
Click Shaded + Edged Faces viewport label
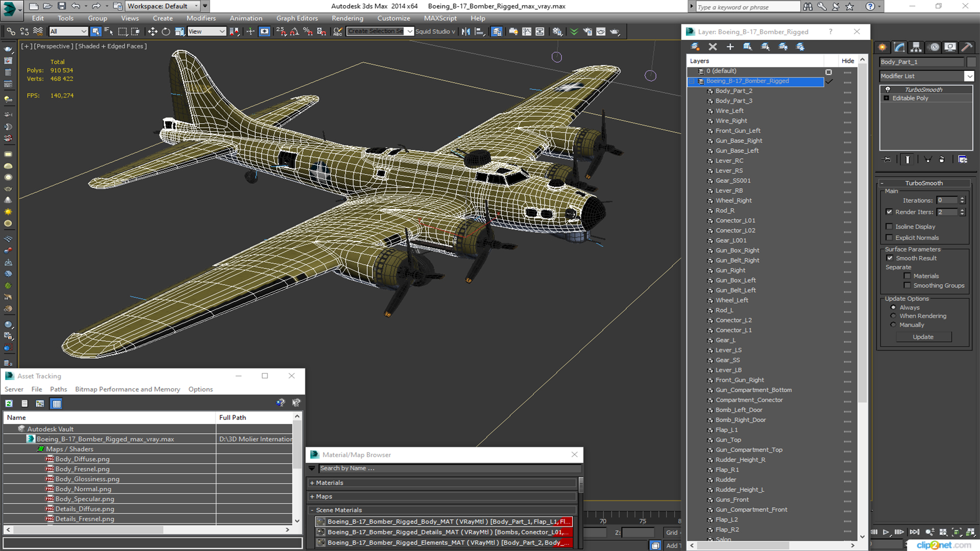point(111,46)
